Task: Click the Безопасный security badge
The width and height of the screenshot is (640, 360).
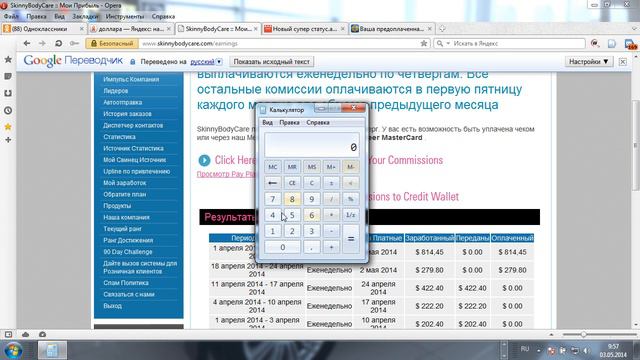Action: pyautogui.click(x=112, y=43)
